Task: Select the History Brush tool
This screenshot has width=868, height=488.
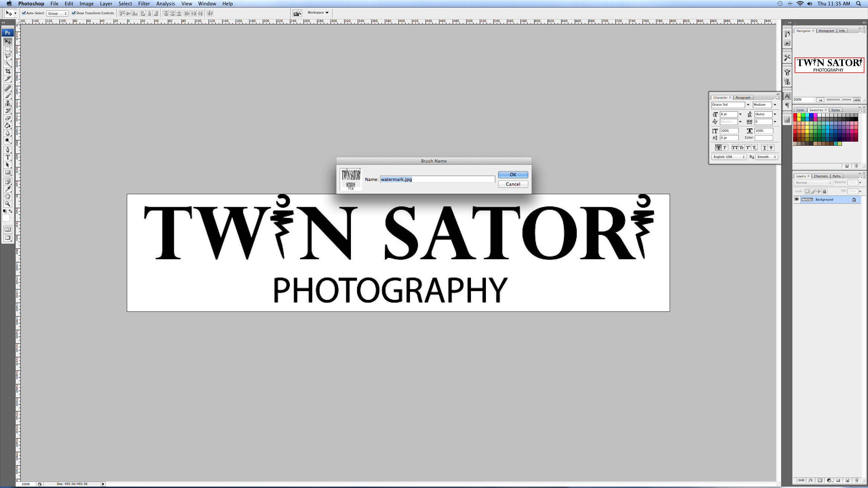Action: (x=8, y=110)
